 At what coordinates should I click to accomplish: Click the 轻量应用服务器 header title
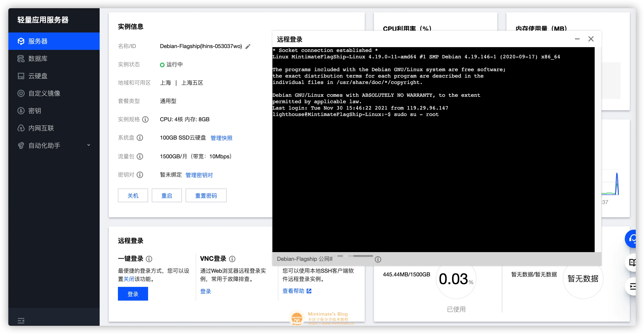[43, 20]
